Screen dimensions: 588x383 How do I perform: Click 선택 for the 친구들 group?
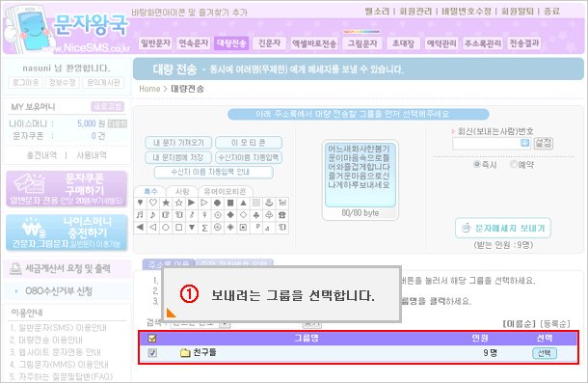coord(545,353)
